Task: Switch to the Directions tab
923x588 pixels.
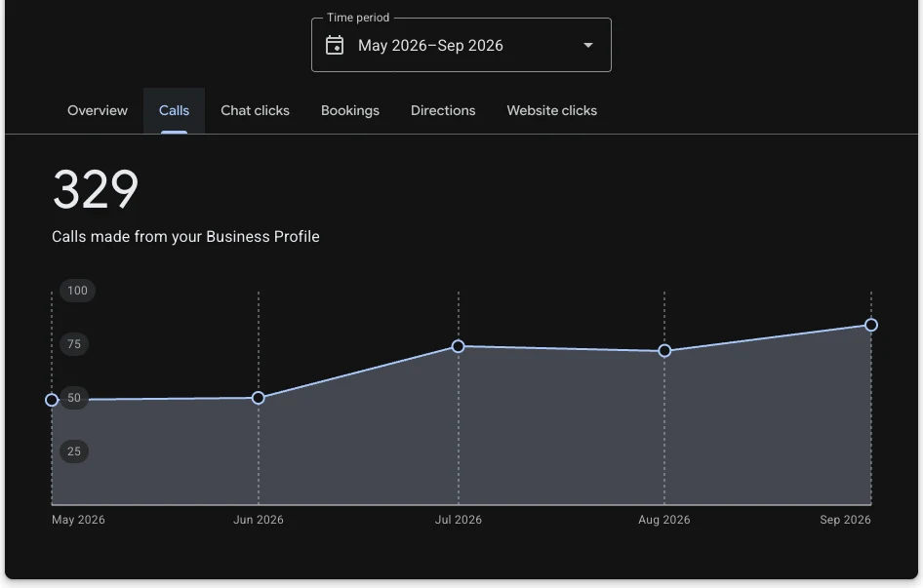Action: tap(443, 110)
